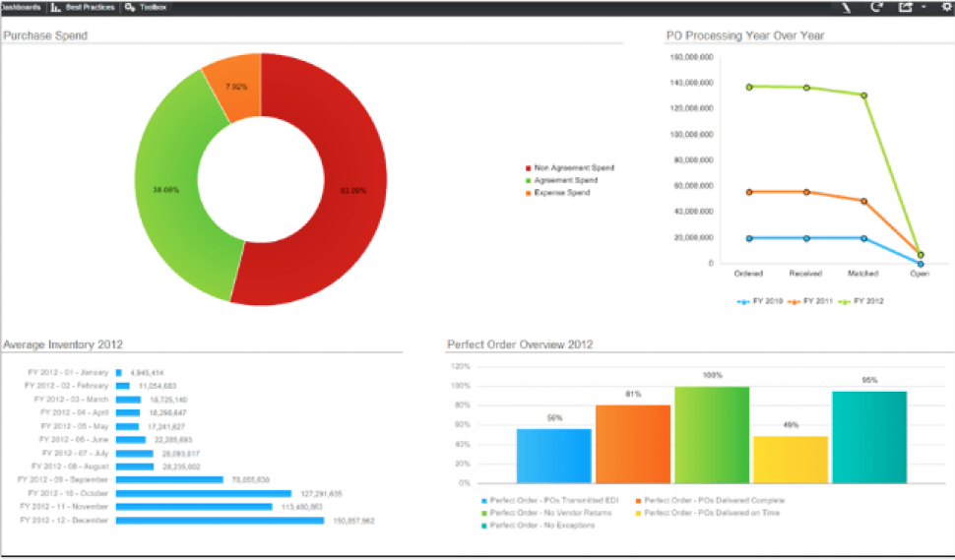This screenshot has height=560, width=955.
Task: Click the FY 2011 Ordered data point
Action: [749, 192]
